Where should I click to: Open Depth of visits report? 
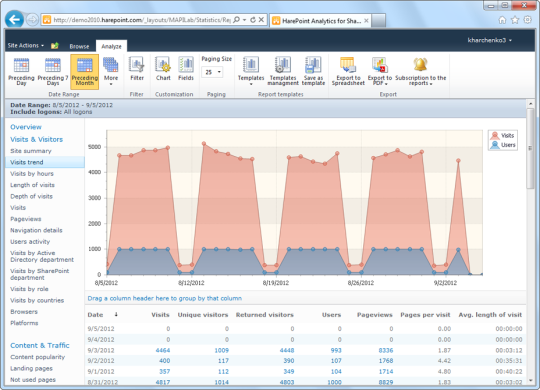(x=31, y=196)
